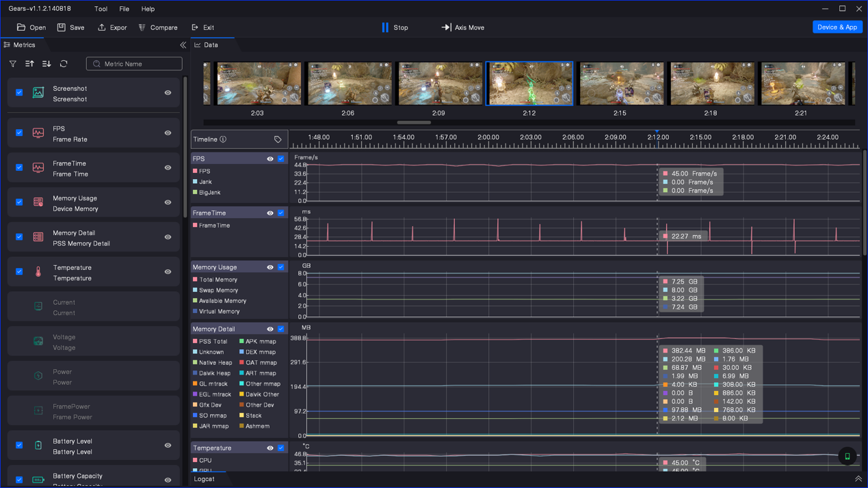Uncheck the Memory Usage metric checkbox
Image resolution: width=868 pixels, height=488 pixels.
[x=19, y=202]
